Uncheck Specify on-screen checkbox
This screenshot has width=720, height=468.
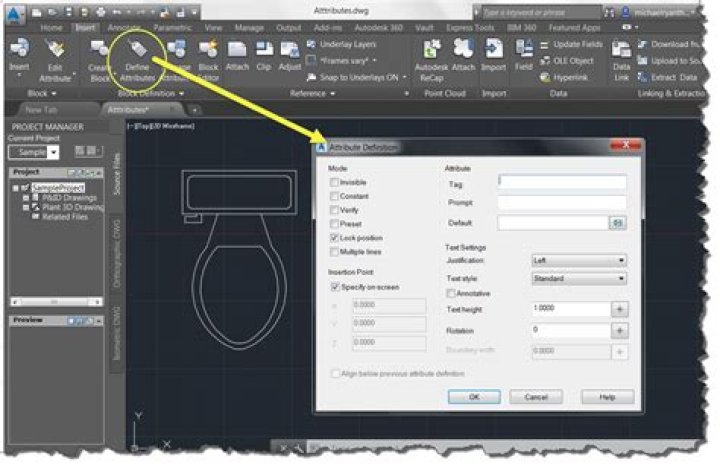point(335,287)
